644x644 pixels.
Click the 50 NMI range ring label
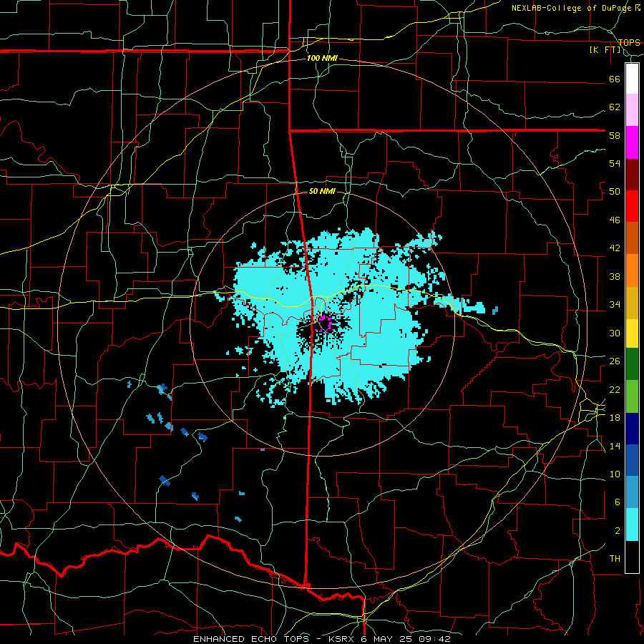pyautogui.click(x=322, y=191)
